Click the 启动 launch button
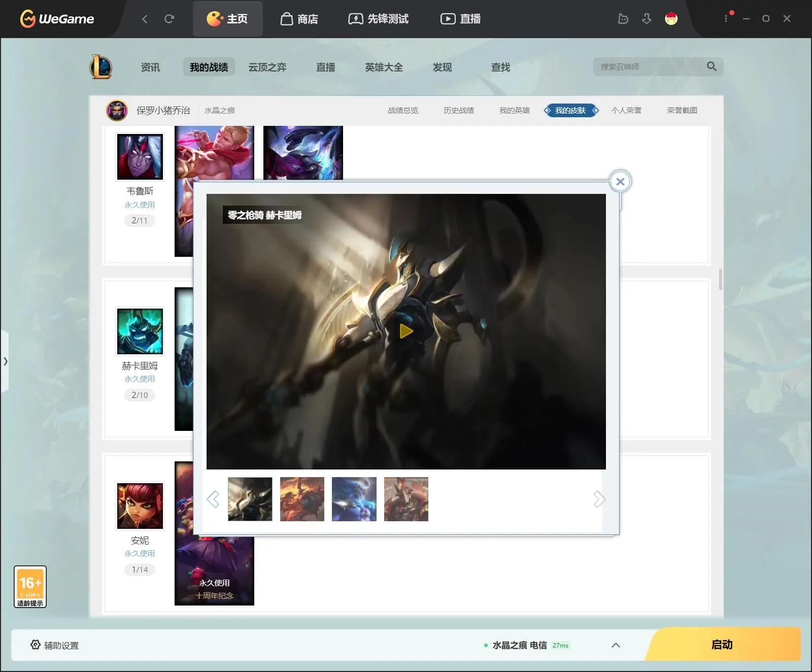The width and height of the screenshot is (812, 672). [722, 645]
